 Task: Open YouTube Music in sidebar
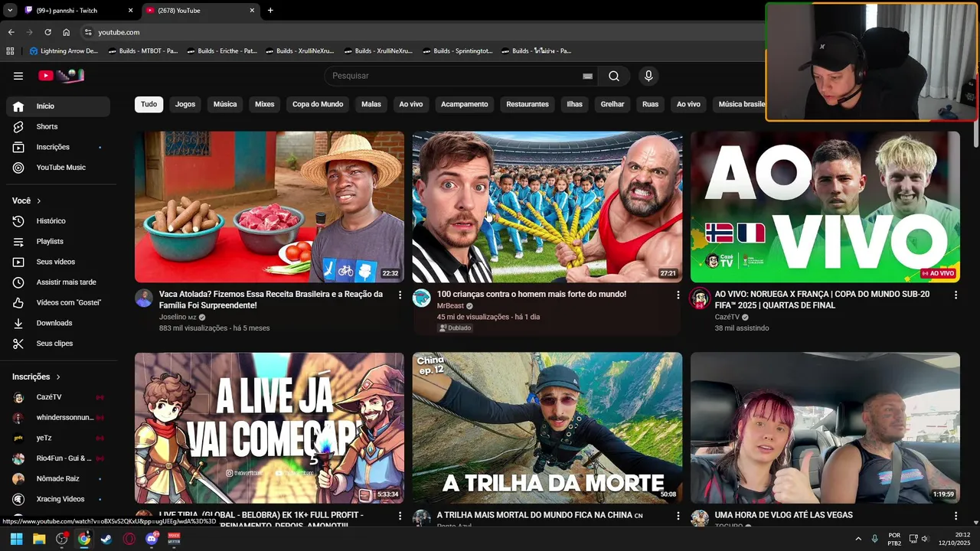(x=58, y=168)
